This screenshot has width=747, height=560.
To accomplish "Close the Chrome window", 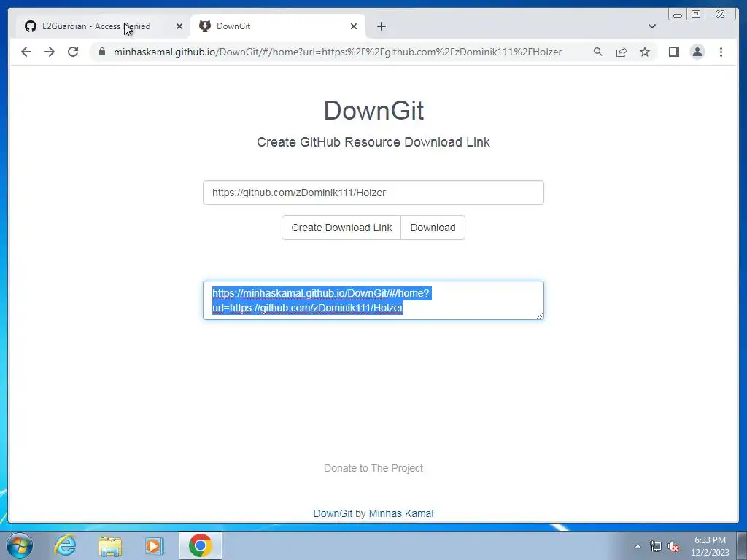I will [720, 15].
